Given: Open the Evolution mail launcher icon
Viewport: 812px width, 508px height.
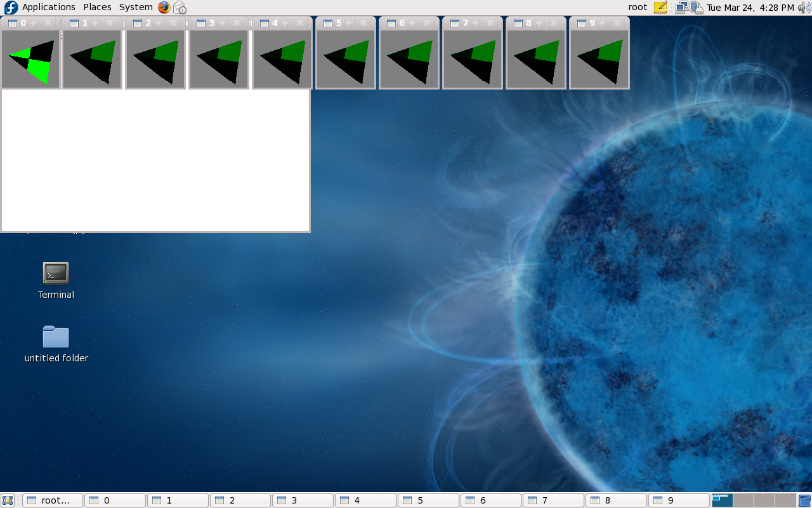Looking at the screenshot, I should click(x=180, y=7).
